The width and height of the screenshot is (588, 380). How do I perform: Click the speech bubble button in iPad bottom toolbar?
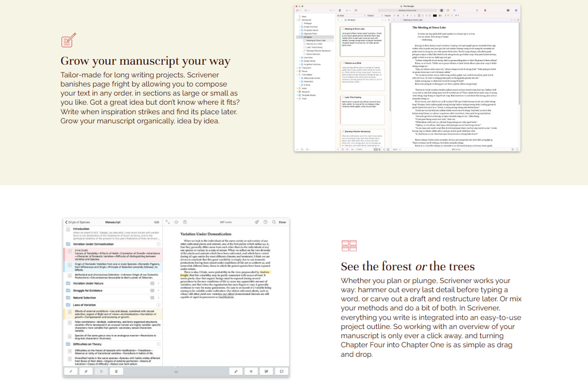[281, 372]
